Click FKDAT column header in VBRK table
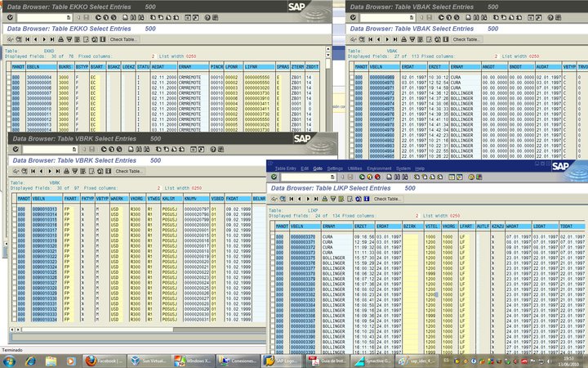Screen dimensions: 588x368 238,199
